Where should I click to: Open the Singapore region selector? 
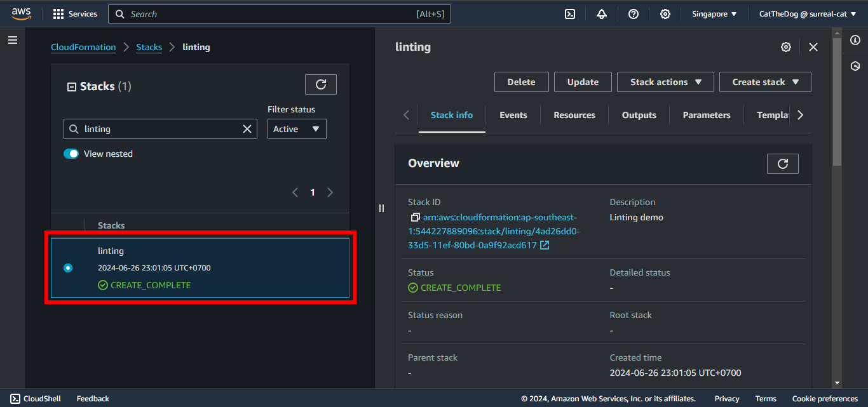coord(714,14)
